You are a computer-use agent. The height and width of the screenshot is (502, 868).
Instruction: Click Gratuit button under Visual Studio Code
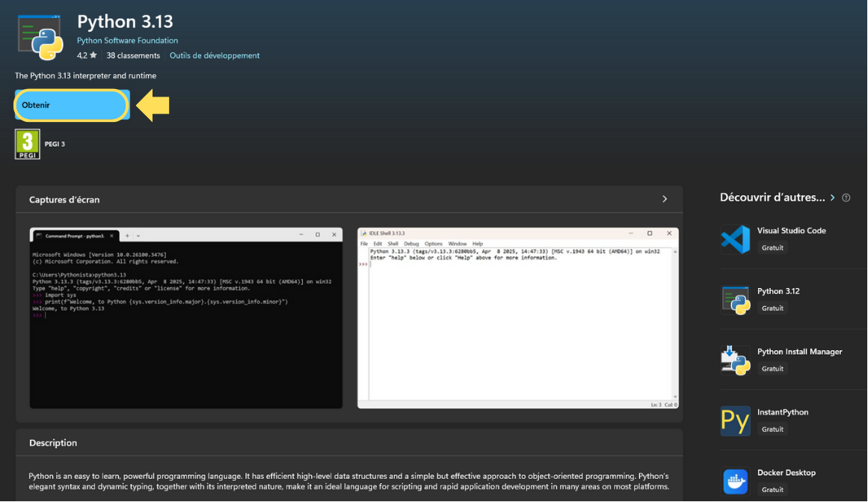[772, 248]
